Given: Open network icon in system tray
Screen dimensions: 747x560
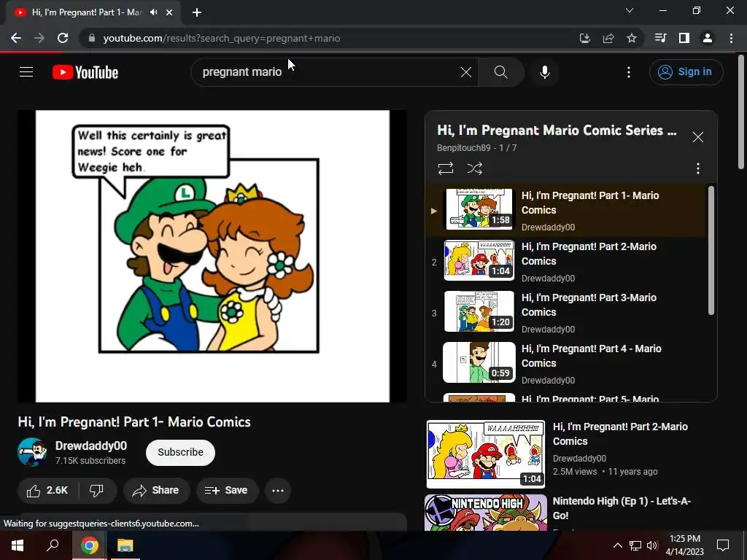Looking at the screenshot, I should coord(635,545).
